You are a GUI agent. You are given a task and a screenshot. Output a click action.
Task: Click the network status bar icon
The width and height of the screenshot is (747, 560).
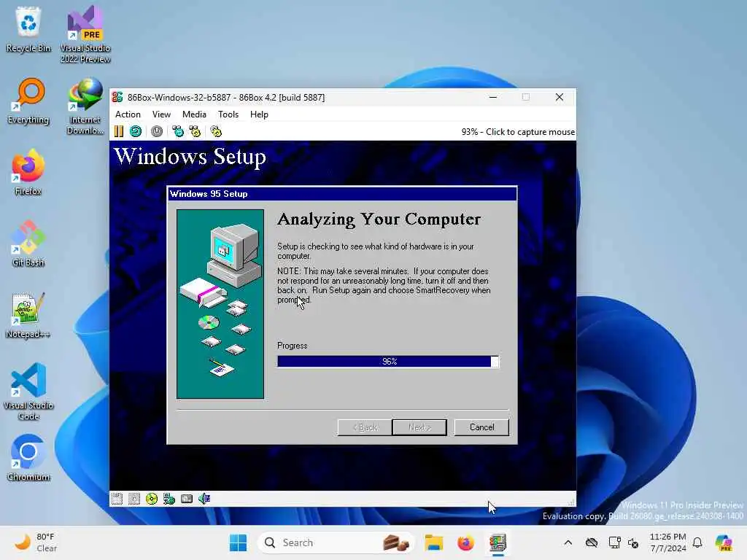coord(169,499)
